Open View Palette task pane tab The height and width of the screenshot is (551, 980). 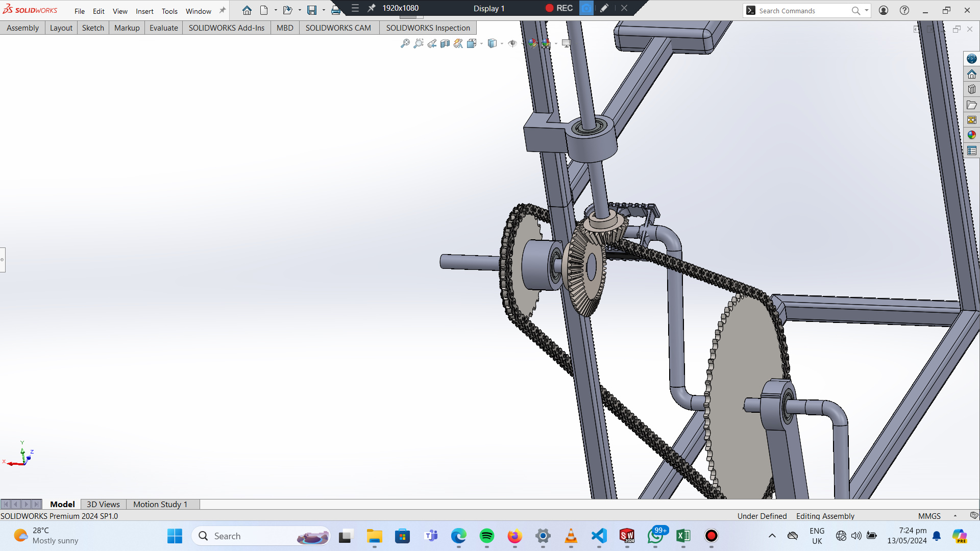point(971,120)
